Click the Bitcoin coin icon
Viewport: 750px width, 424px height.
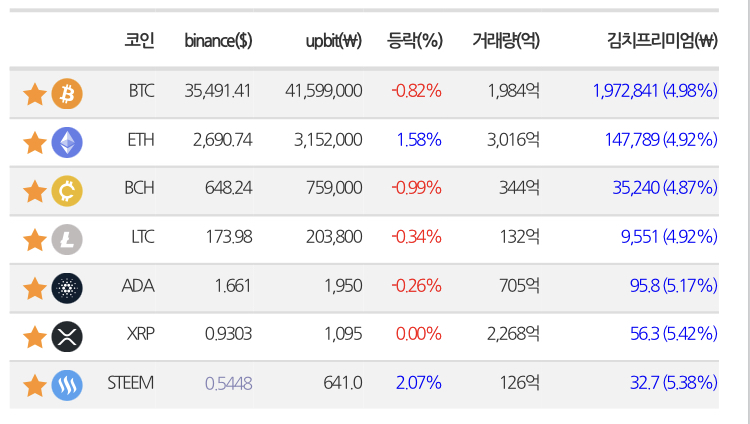(x=67, y=94)
